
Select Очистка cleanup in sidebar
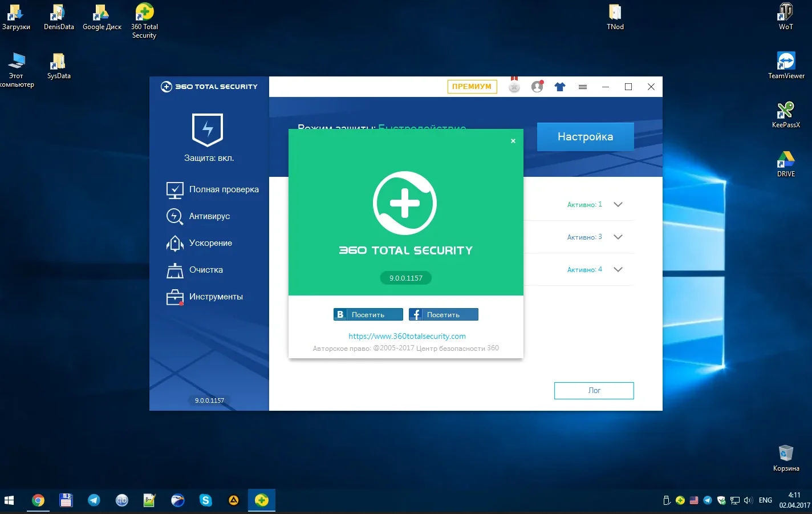(x=194, y=270)
